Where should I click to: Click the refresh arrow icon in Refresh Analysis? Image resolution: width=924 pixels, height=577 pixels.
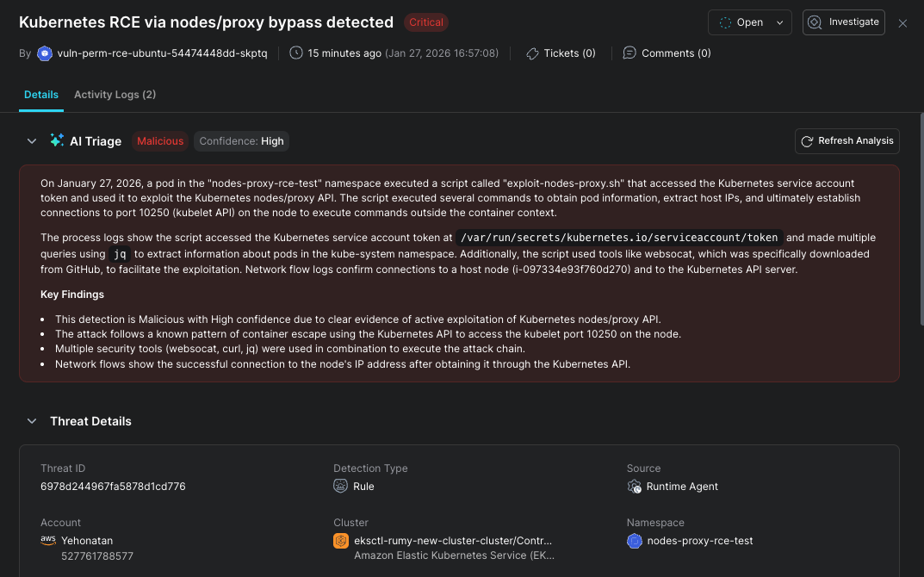(x=807, y=141)
